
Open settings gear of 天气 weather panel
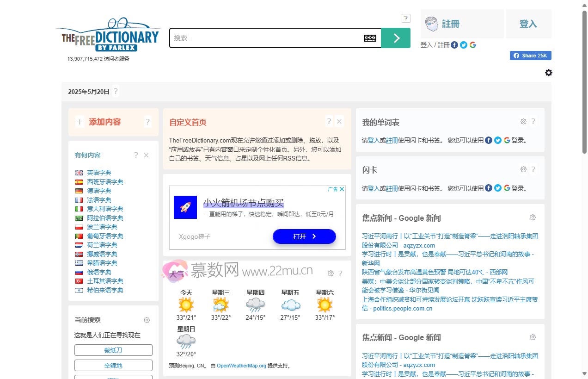click(331, 273)
